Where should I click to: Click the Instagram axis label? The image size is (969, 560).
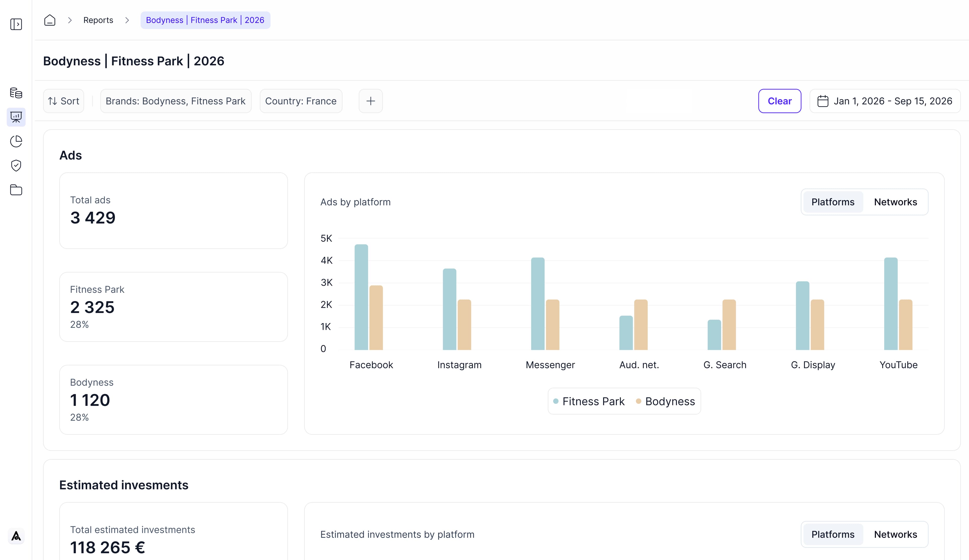(459, 365)
